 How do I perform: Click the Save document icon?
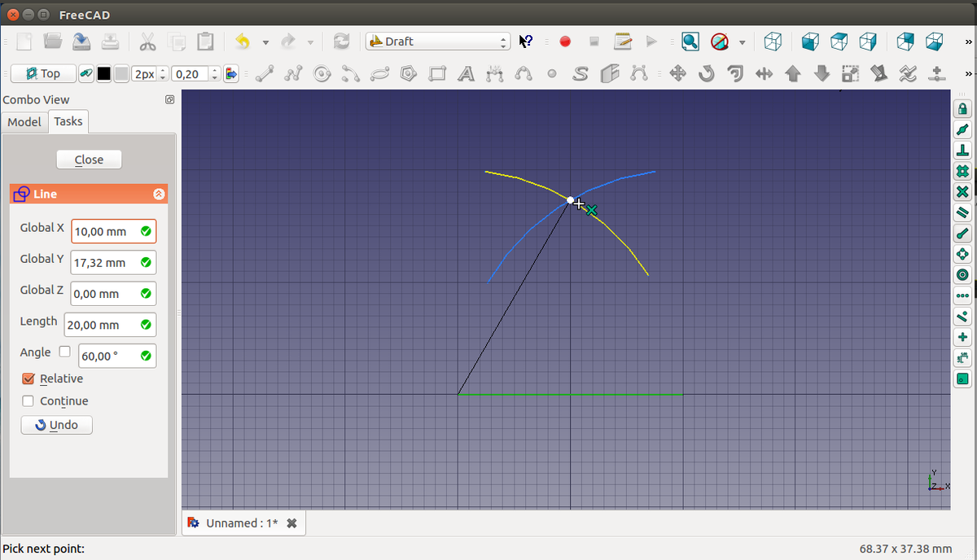point(81,42)
